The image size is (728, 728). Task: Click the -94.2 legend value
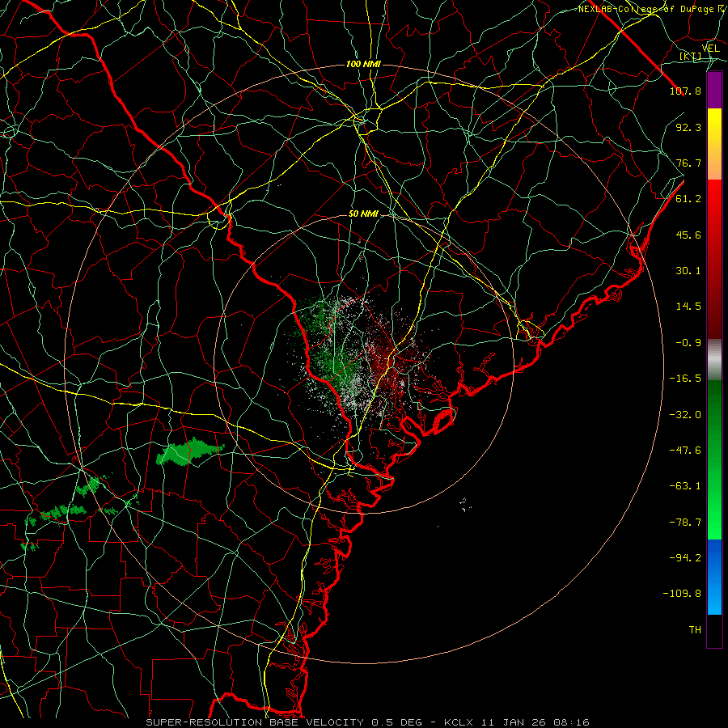pos(685,558)
